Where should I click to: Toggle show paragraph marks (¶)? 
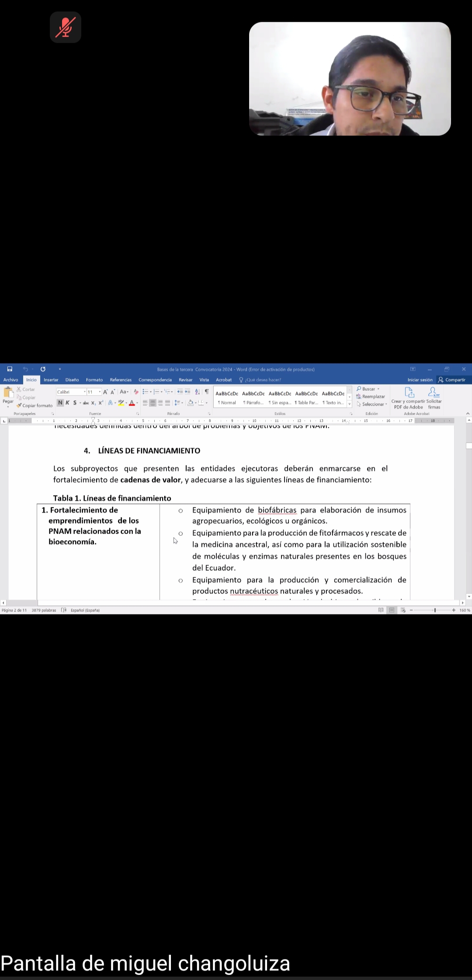click(x=207, y=392)
